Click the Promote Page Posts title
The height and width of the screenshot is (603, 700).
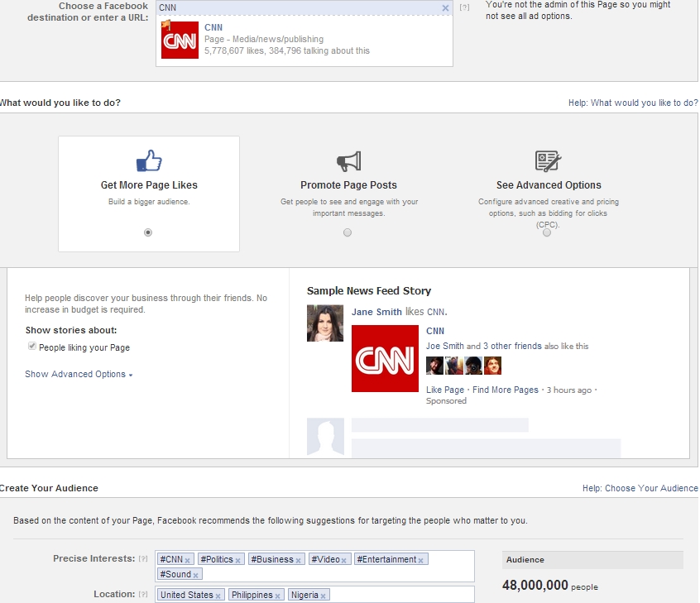(348, 185)
